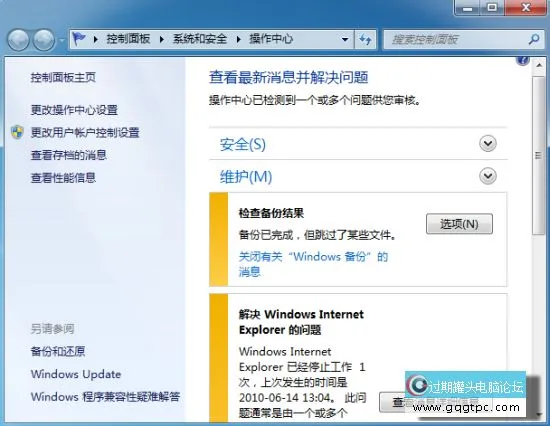Click the back navigation arrow button

point(18,40)
